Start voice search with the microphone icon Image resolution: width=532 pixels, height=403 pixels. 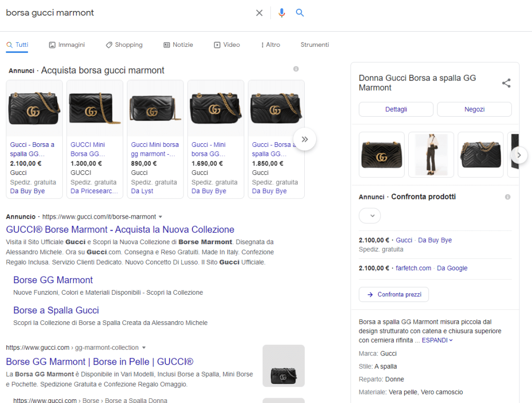pyautogui.click(x=281, y=13)
